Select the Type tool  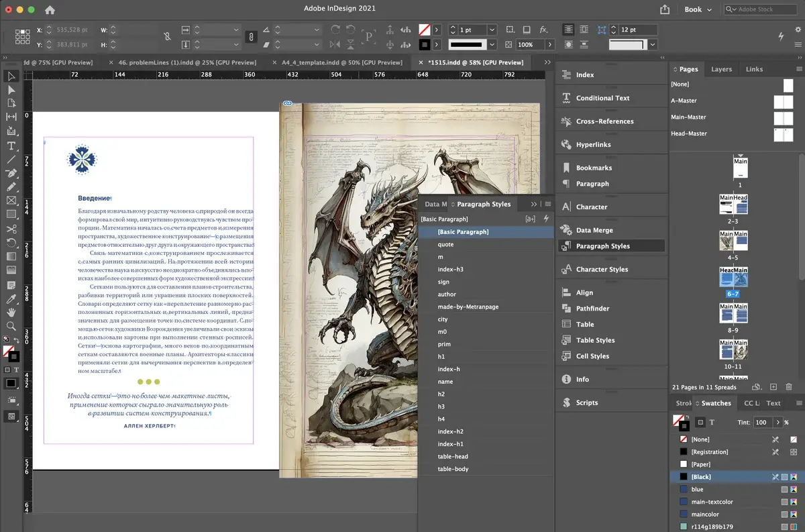pyautogui.click(x=11, y=146)
